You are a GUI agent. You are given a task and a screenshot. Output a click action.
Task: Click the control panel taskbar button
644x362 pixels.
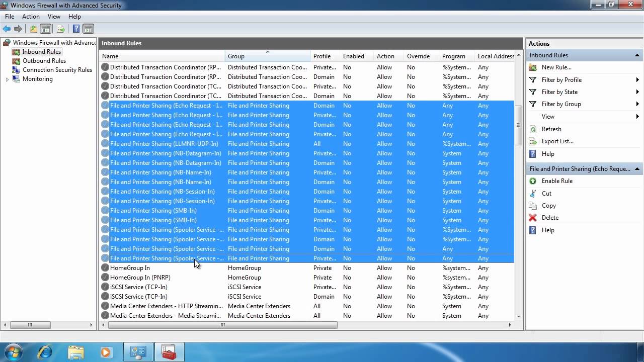(138, 352)
